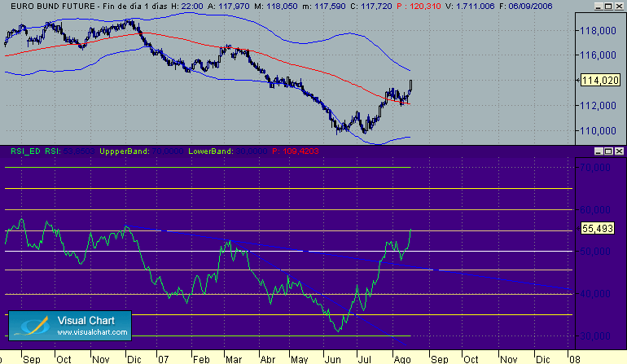Viewport: 627px width, 364px height.
Task: Click the '08' year marker on time axis
Action: (x=575, y=359)
